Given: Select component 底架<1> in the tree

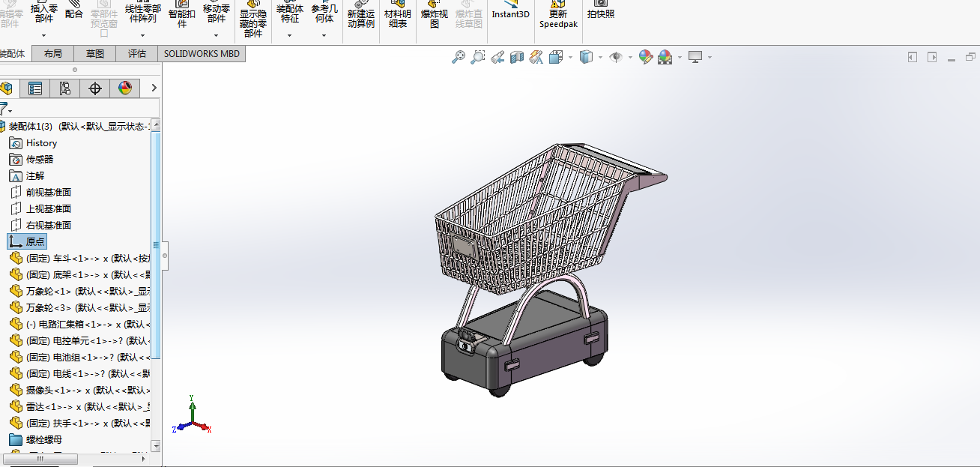Looking at the screenshot, I should click(79, 275).
